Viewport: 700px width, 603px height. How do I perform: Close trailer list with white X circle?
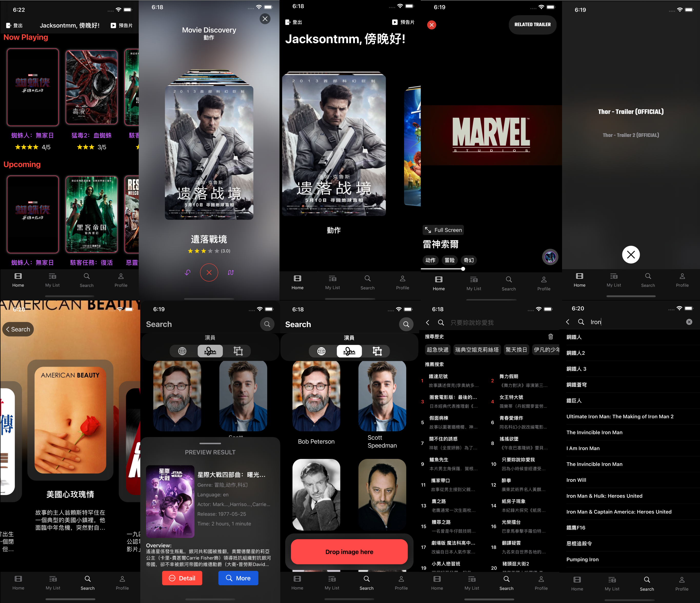click(x=631, y=255)
